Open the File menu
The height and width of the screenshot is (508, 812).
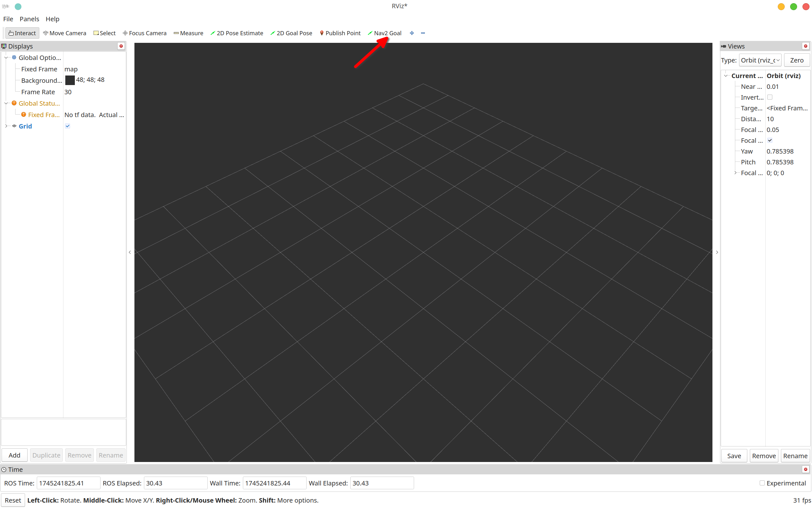[x=8, y=19]
